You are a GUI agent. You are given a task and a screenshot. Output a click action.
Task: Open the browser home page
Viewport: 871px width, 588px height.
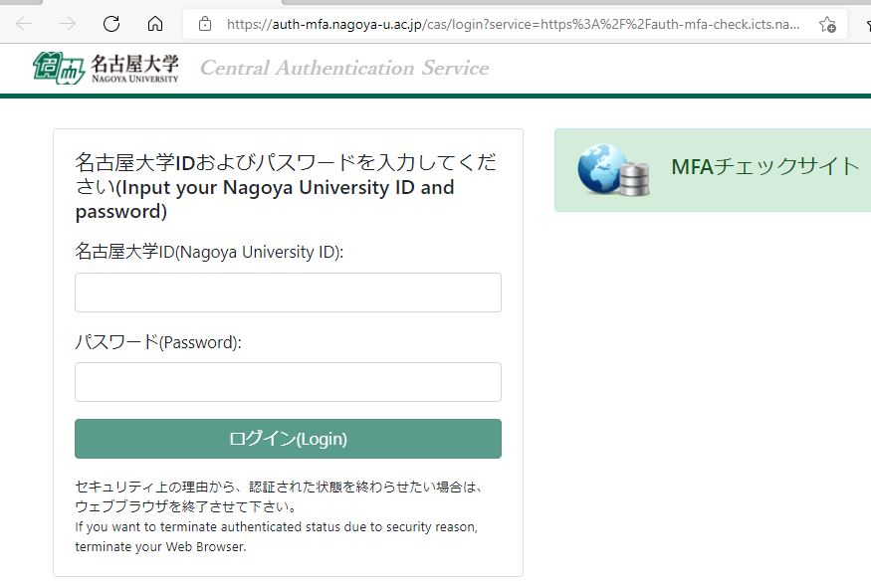tap(155, 23)
